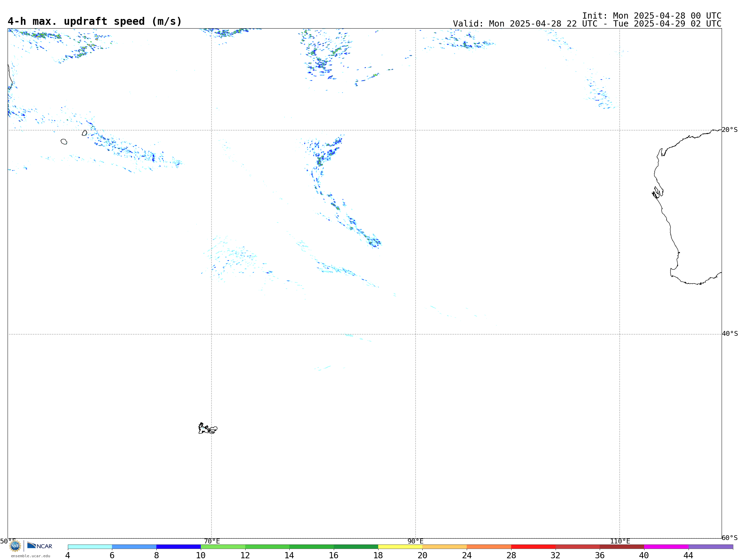Pick the magenta 40–44 colorbar segment
744x560 pixels.
click(x=666, y=547)
